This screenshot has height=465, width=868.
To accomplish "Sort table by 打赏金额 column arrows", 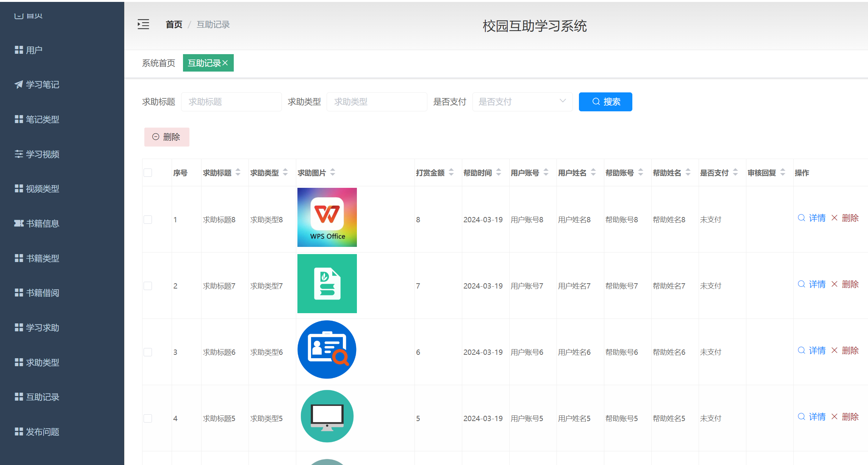I will pyautogui.click(x=451, y=172).
